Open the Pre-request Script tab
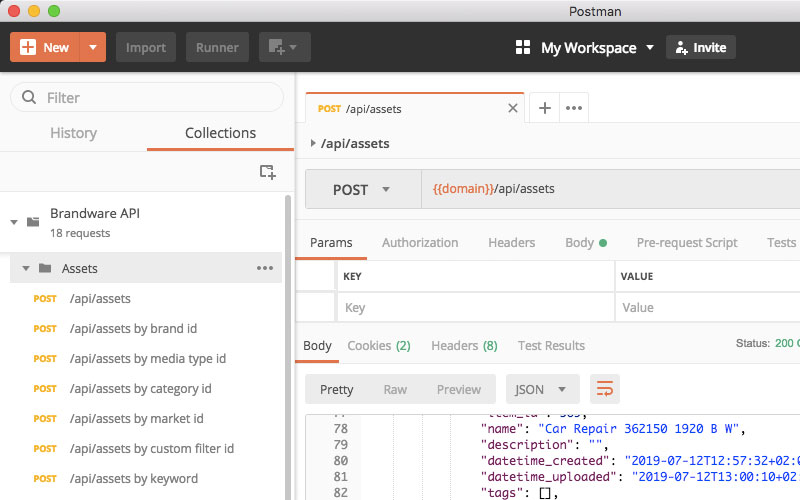800x500 pixels. [x=687, y=243]
